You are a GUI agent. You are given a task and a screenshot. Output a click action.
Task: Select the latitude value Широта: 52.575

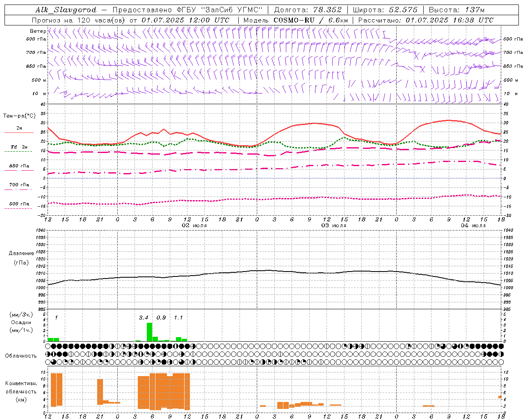click(x=385, y=10)
